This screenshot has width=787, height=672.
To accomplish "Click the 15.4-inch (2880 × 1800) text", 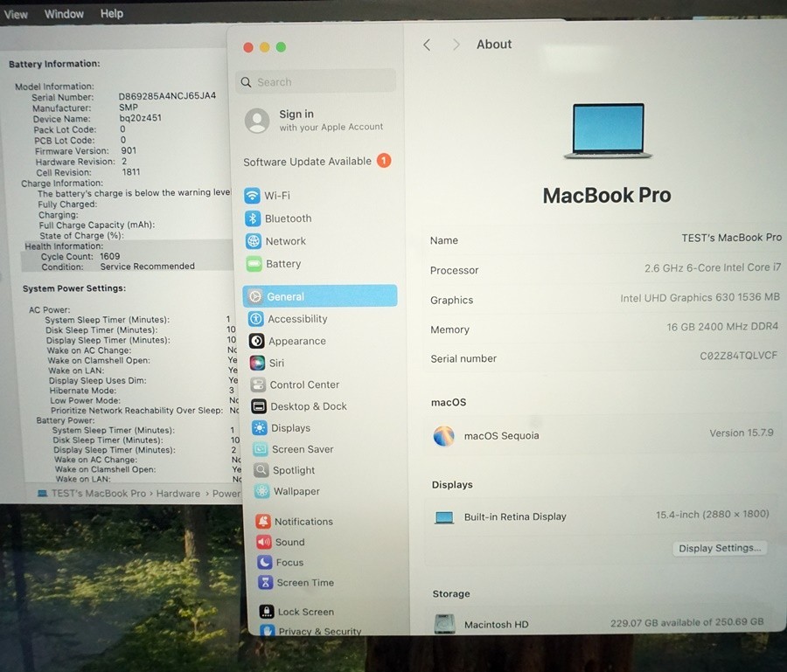I will 712,514.
